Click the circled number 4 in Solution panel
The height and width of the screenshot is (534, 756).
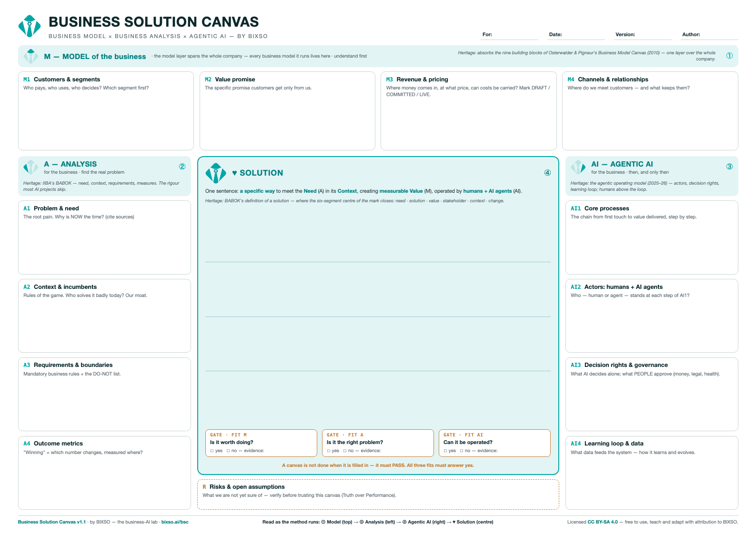pyautogui.click(x=547, y=173)
